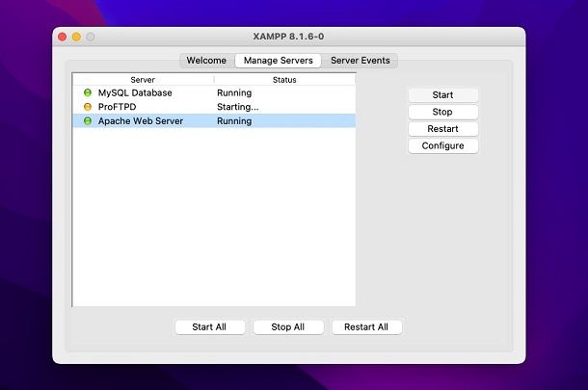Click the green status icon for MySQL Database
Image resolution: width=588 pixels, height=390 pixels.
pyautogui.click(x=88, y=92)
